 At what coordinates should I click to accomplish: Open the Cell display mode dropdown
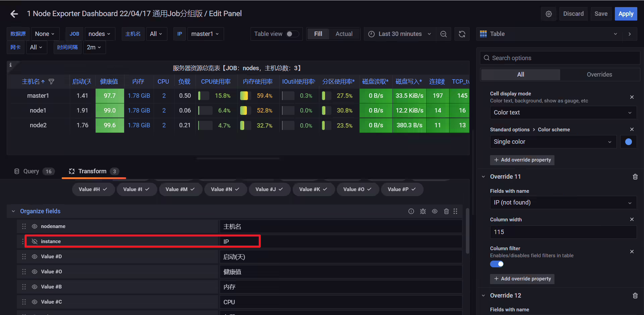click(563, 113)
